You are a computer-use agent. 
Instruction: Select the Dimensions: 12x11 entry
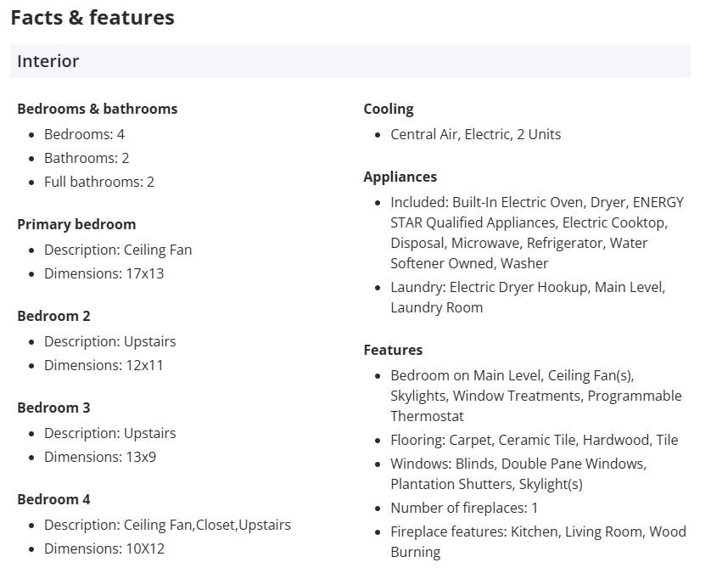tap(104, 365)
